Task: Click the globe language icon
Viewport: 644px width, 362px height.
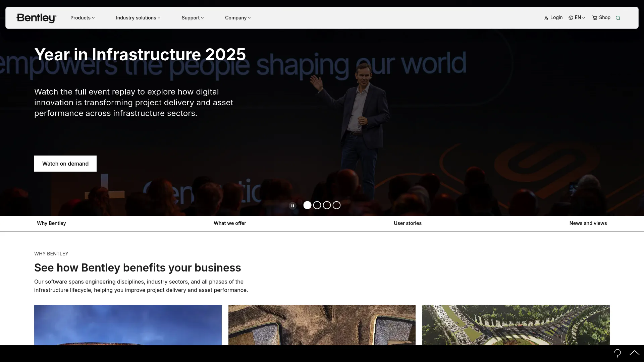Action: tap(571, 18)
